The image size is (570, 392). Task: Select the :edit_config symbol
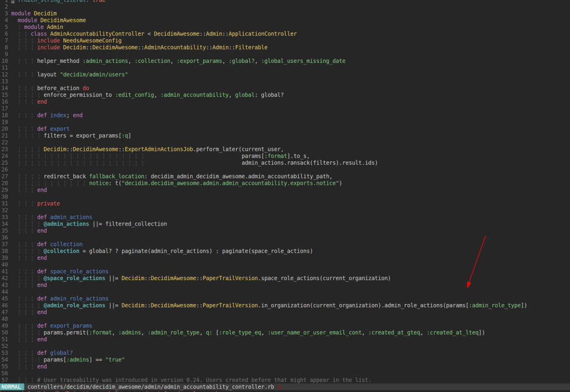[135, 95]
